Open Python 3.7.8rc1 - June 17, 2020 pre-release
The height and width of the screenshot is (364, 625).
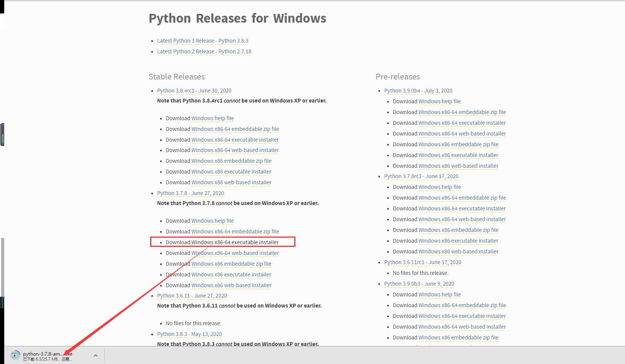tap(421, 176)
